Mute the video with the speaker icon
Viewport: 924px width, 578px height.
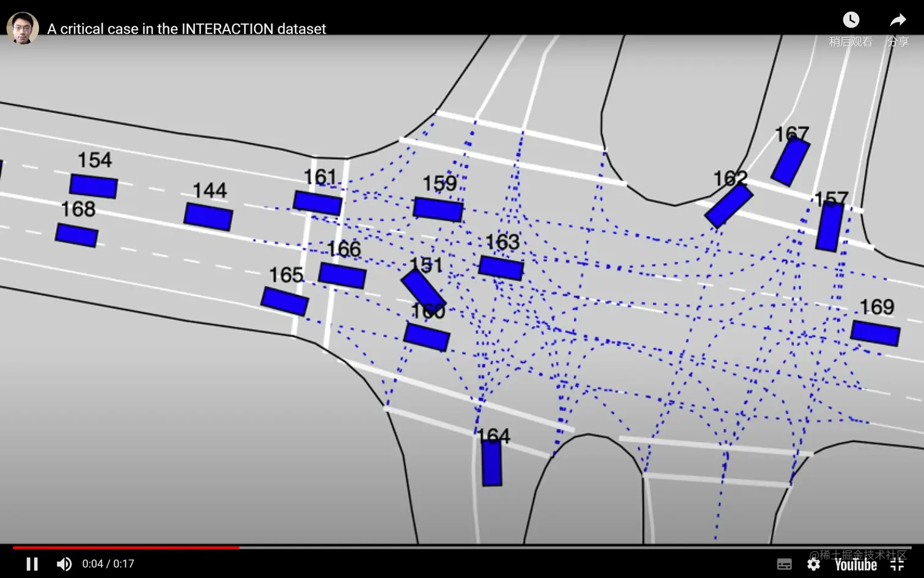(64, 563)
